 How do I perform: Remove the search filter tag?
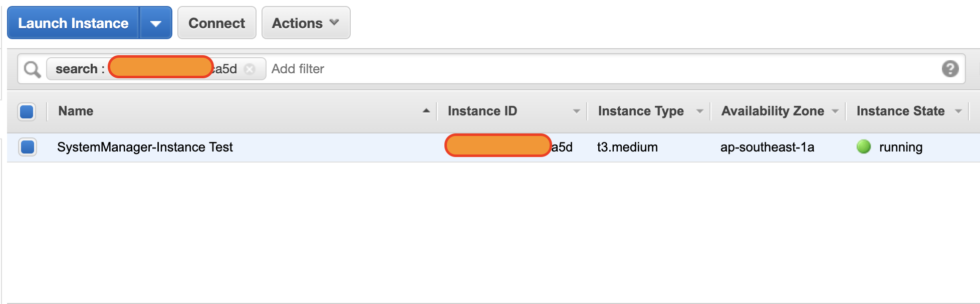pyautogui.click(x=250, y=69)
